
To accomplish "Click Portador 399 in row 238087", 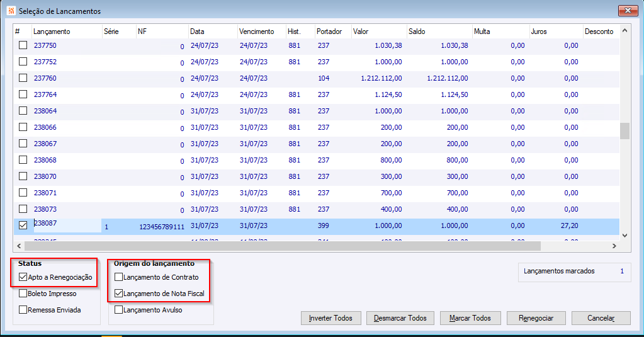I will coord(324,226).
